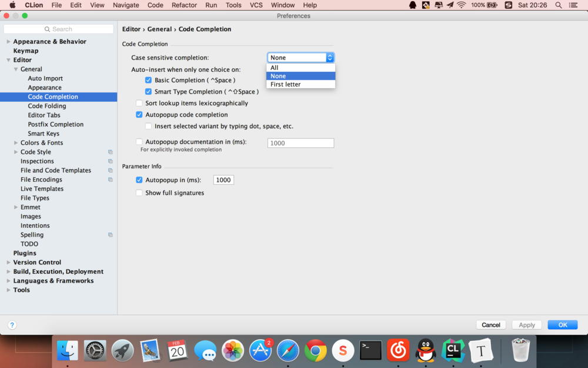Open Messages app in the Dock
The image size is (588, 368).
click(205, 350)
